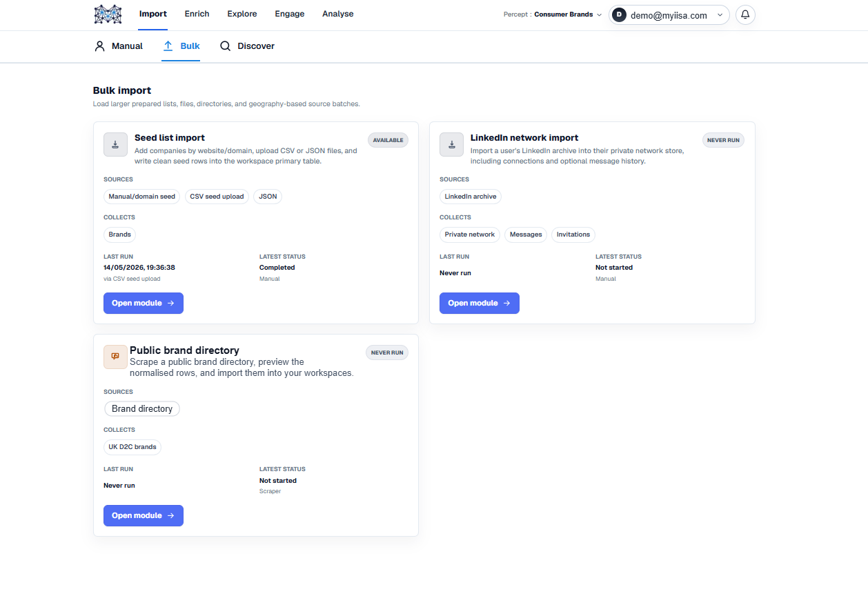
Task: Click the Completed status text
Action: click(x=277, y=268)
